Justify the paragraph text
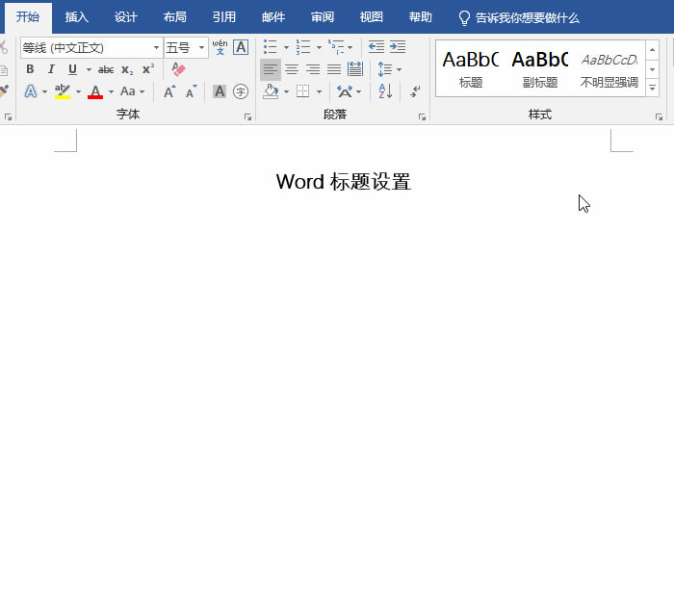 pyautogui.click(x=334, y=69)
